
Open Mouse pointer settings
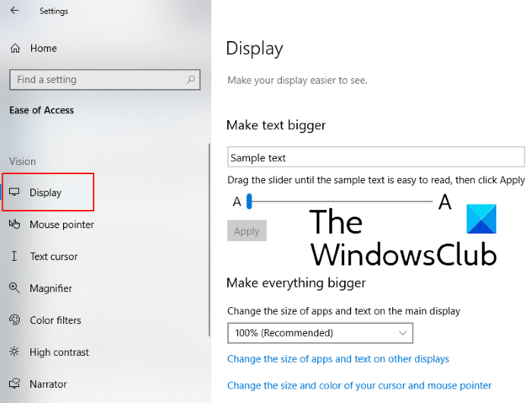coord(62,224)
